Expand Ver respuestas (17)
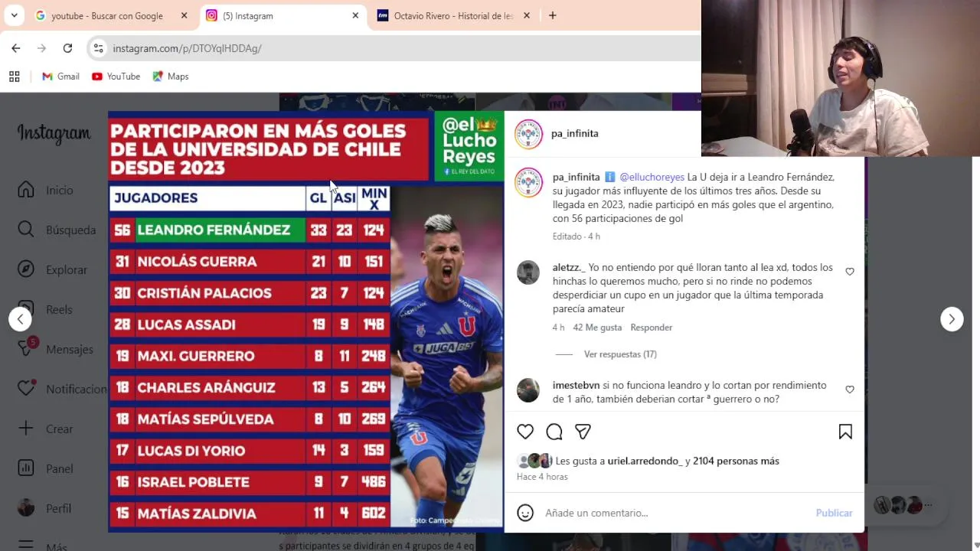This screenshot has width=980, height=551. (620, 354)
